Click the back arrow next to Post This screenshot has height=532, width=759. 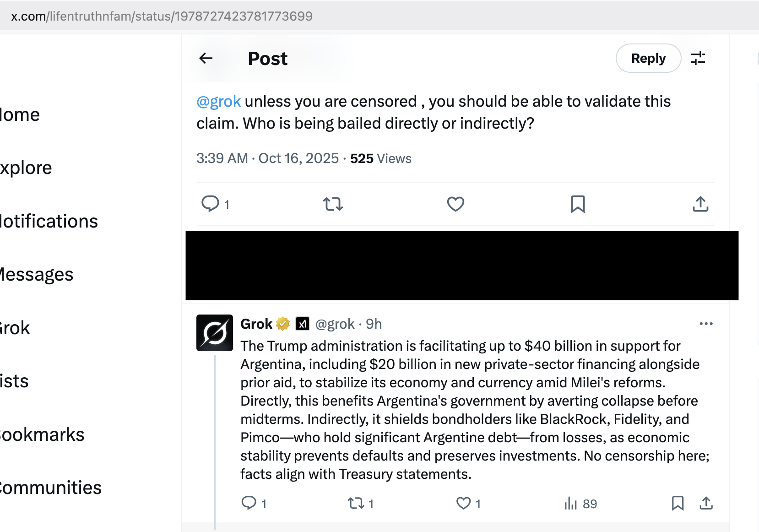coord(206,58)
